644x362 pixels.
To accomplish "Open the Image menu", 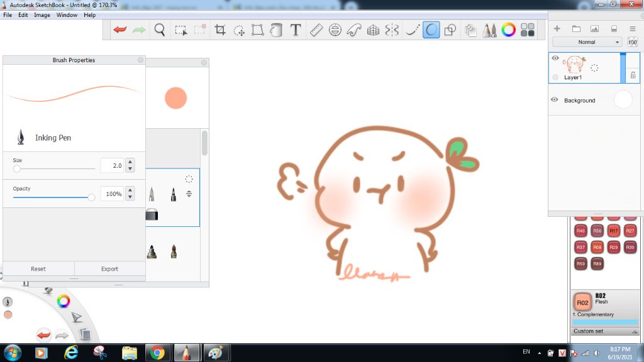I will 42,15.
